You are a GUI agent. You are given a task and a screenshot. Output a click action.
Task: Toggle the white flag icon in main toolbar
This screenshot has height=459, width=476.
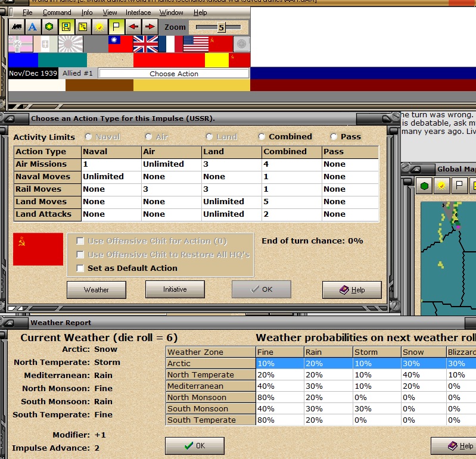tap(116, 27)
